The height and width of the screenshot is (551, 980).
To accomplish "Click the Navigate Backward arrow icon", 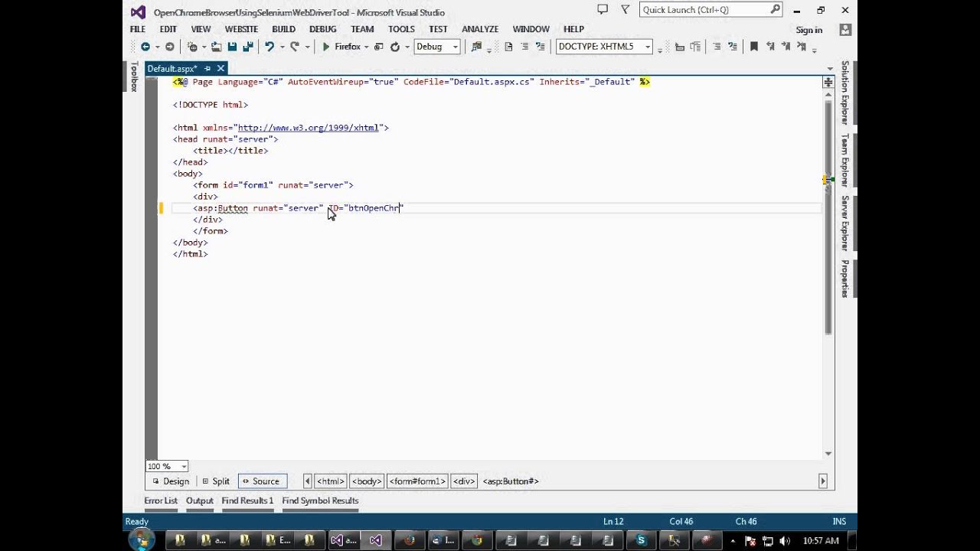I will pos(145,47).
